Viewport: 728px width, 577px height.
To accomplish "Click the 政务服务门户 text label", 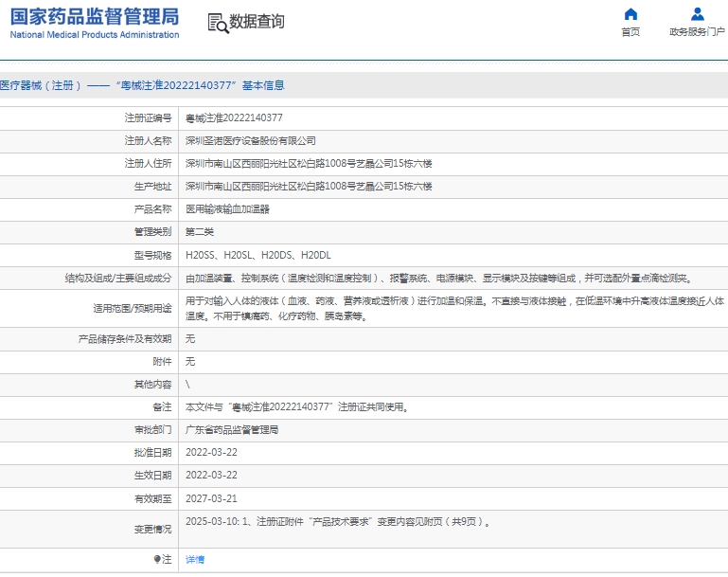I will 697,31.
